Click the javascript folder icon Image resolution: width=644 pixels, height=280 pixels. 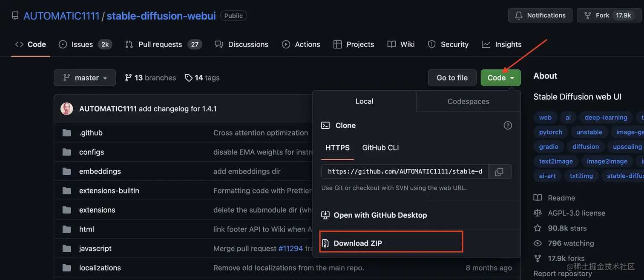coord(67,248)
